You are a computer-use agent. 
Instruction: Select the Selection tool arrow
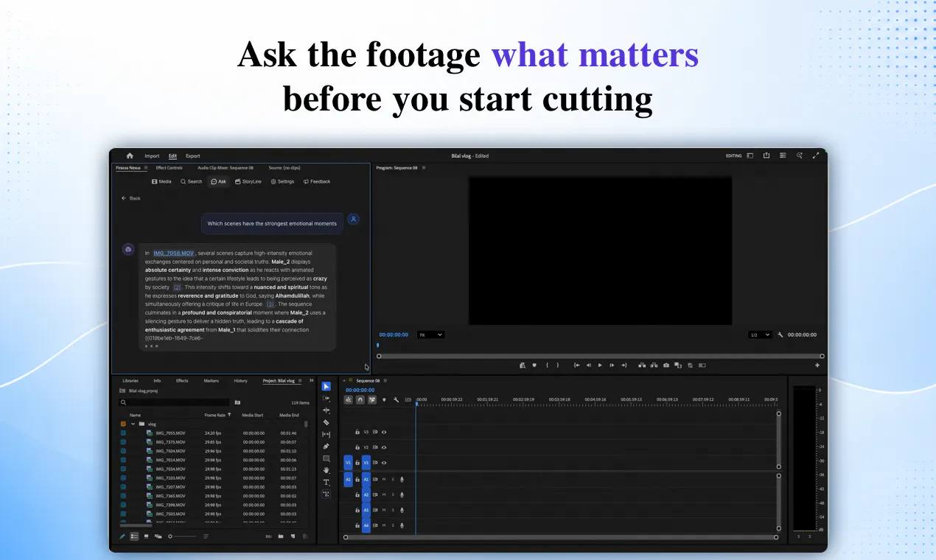point(326,386)
